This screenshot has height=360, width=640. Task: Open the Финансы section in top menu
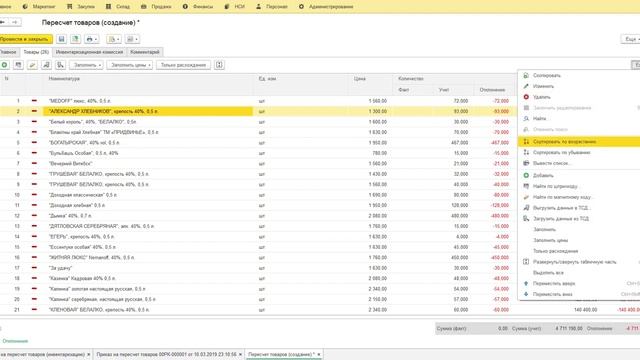pyautogui.click(x=198, y=7)
